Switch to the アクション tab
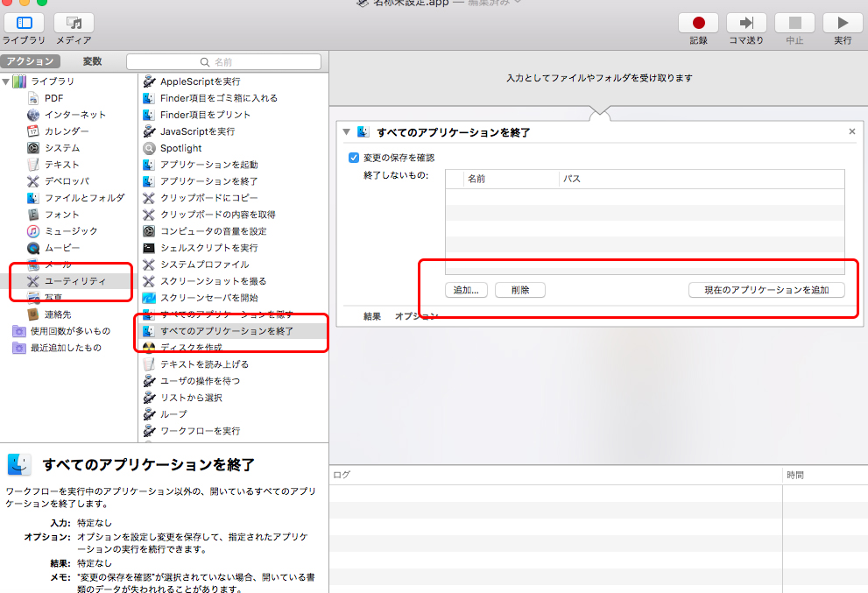Image resolution: width=868 pixels, height=593 pixels. pos(31,61)
